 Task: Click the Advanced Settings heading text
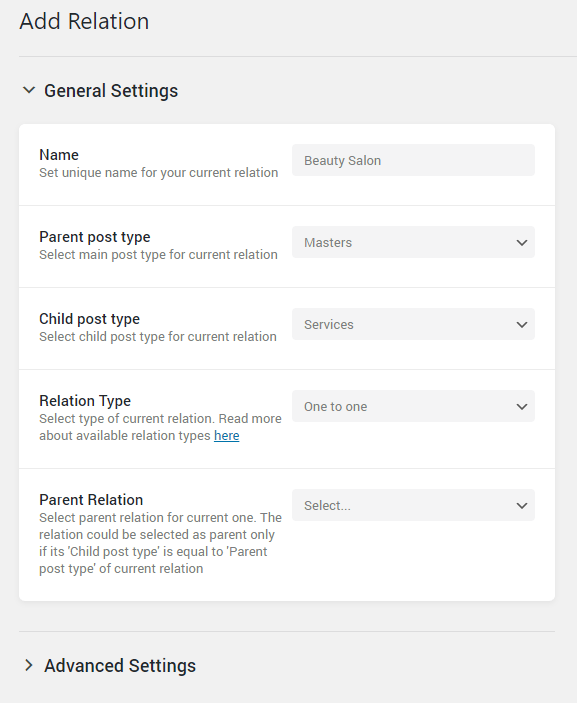pos(120,665)
